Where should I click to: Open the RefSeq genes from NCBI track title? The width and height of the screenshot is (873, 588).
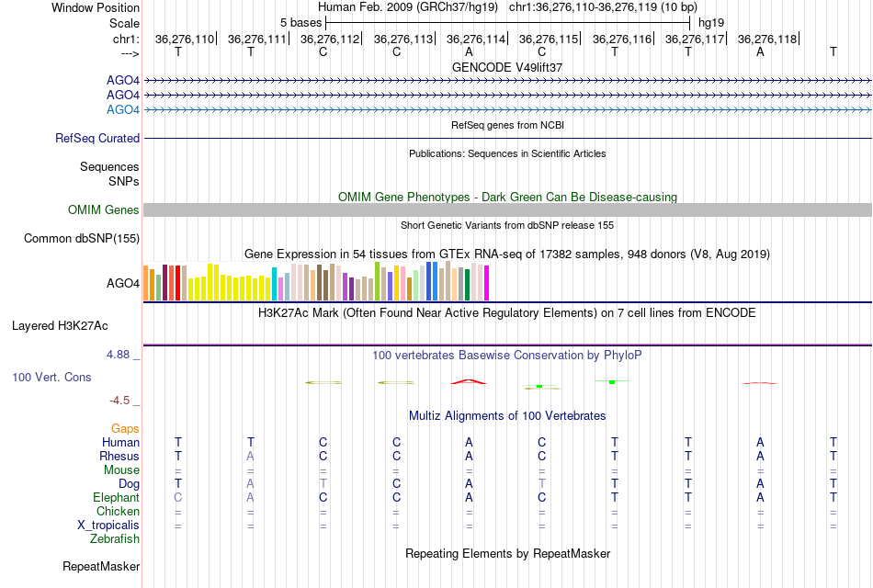click(x=507, y=125)
